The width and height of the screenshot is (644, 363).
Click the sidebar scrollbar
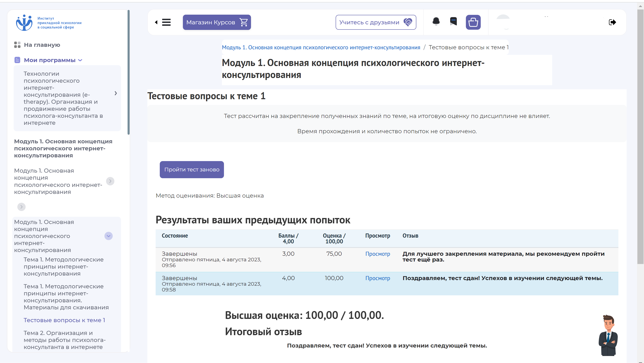pos(129,72)
